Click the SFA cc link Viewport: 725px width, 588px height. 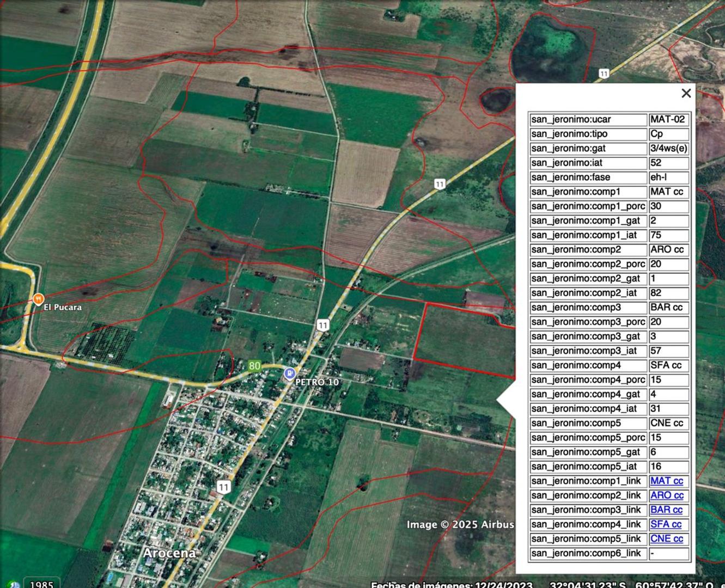(x=666, y=524)
